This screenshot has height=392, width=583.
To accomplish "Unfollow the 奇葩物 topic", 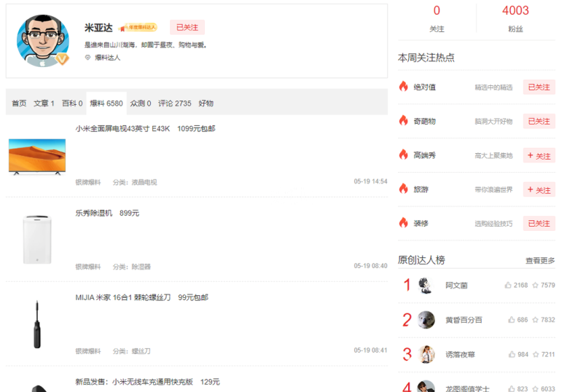I will 539,121.
